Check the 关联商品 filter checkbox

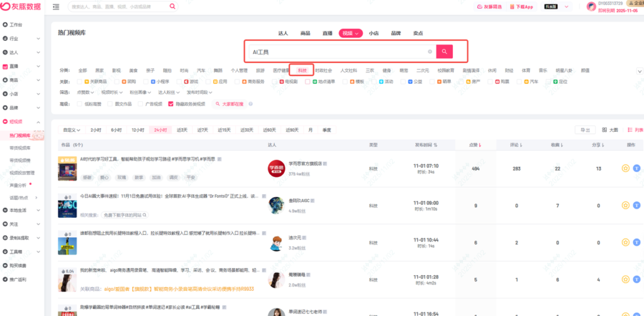[79, 81]
